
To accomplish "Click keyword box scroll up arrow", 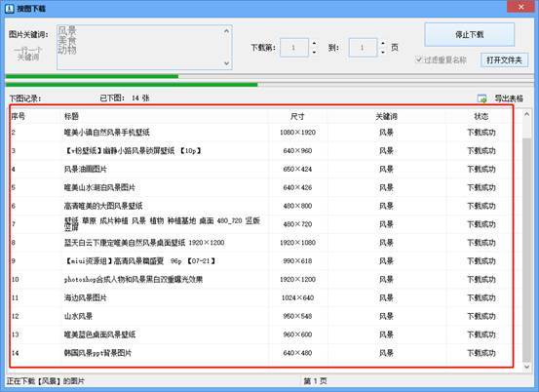I will tap(226, 31).
